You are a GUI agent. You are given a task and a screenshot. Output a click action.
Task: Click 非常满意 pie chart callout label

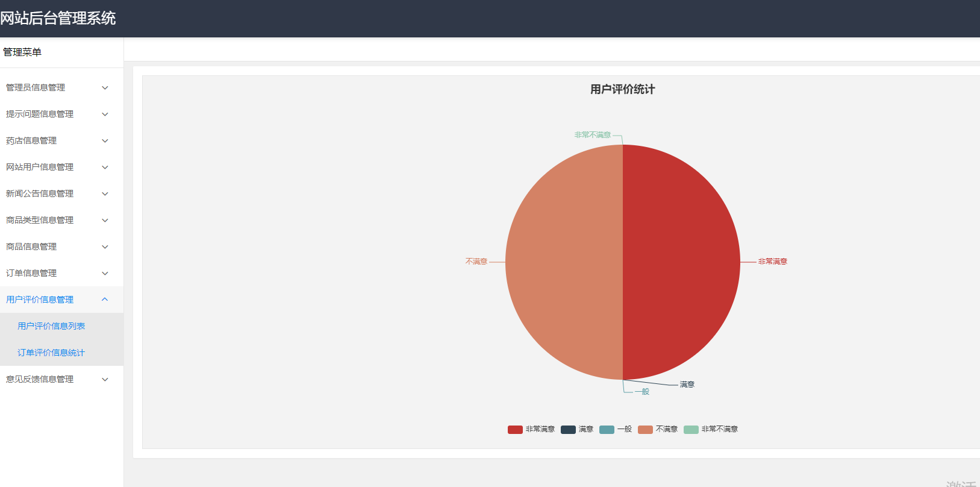pos(773,262)
